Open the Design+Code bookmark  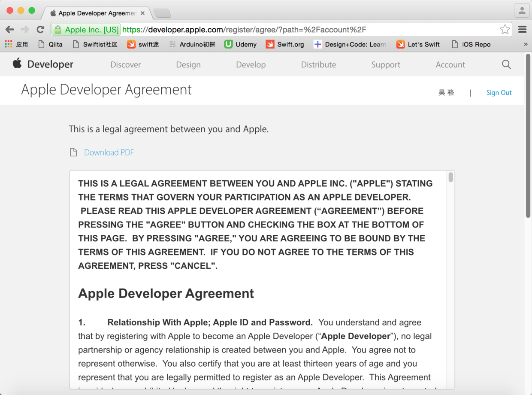coord(350,44)
